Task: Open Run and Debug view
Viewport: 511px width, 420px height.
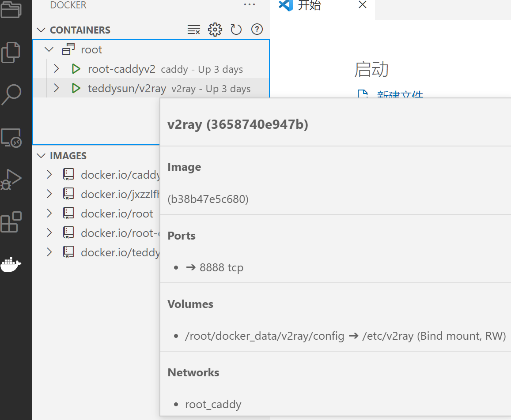Action: (11, 180)
